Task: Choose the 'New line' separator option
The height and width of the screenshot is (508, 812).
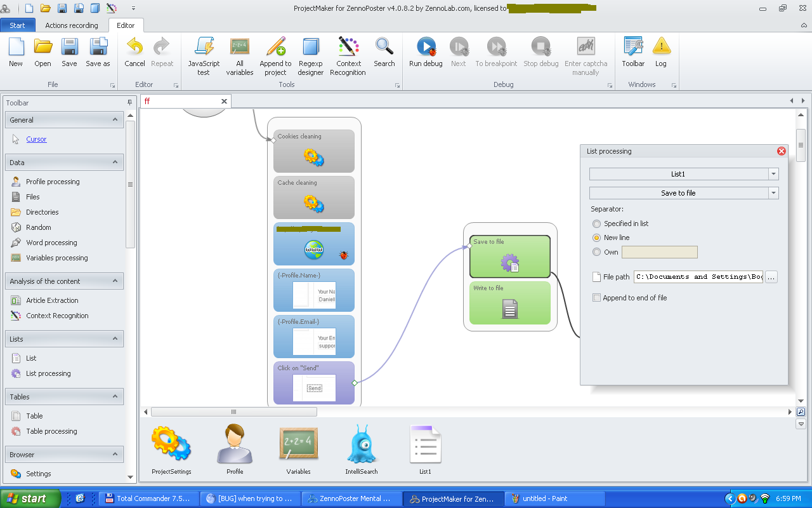Action: click(596, 237)
